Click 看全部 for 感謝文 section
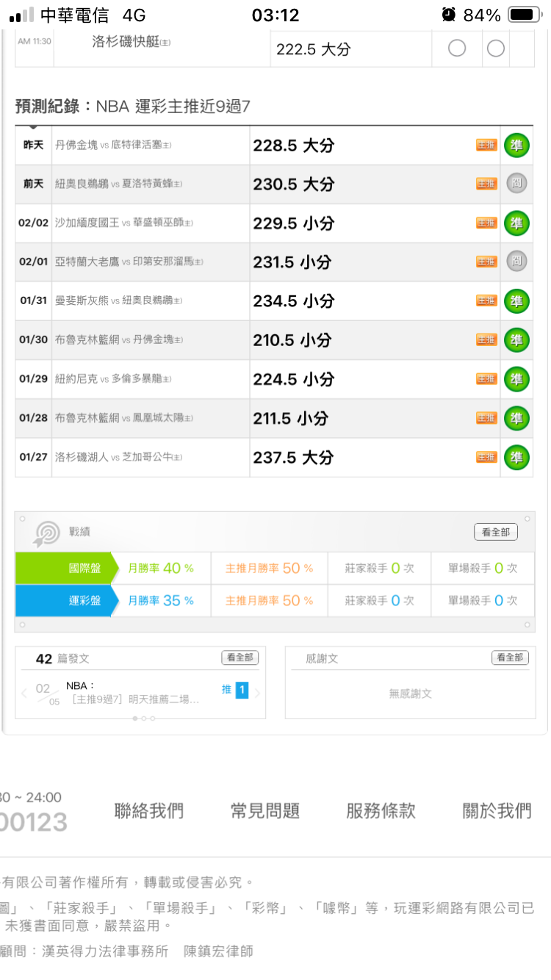The height and width of the screenshot is (980, 551). 510,658
